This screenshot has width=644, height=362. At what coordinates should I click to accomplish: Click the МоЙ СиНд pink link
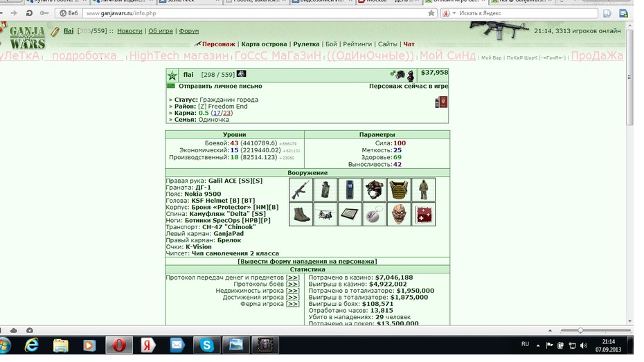coord(447,56)
